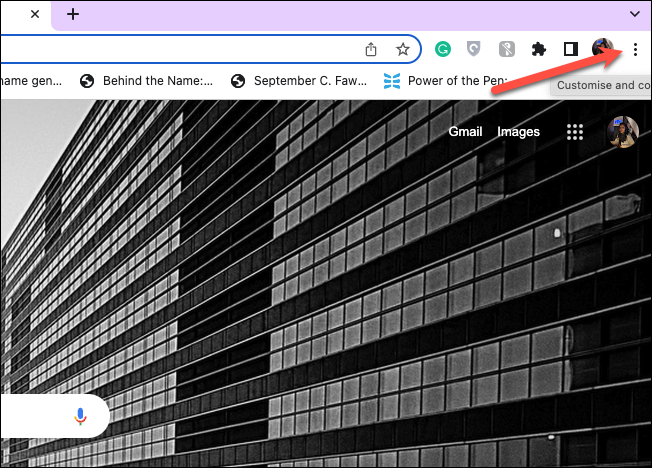Go to Google Images

518,132
